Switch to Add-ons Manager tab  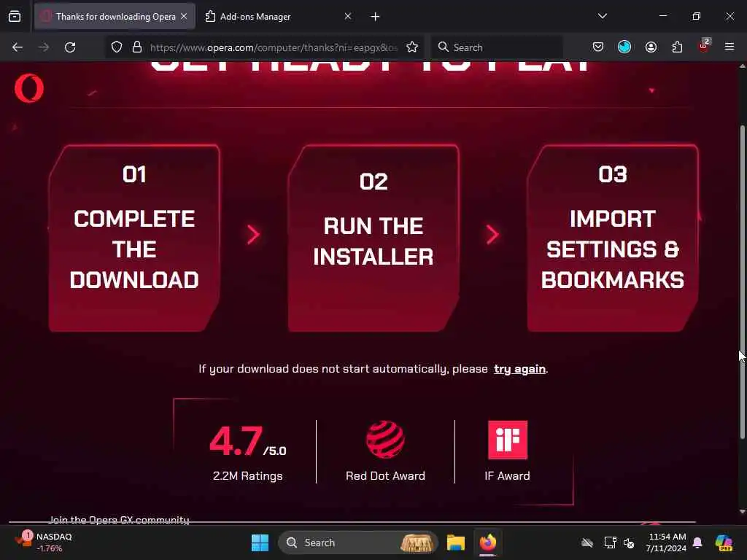[x=279, y=17]
